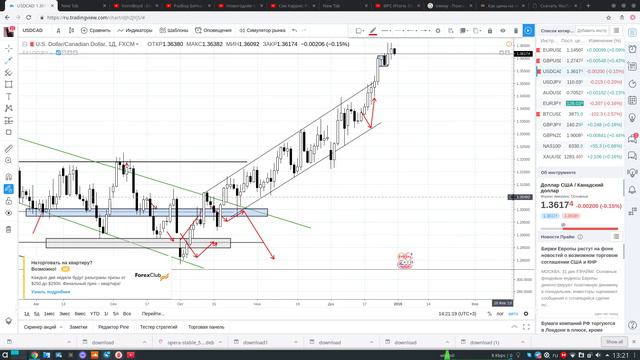The width and height of the screenshot is (640, 360).
Task: Open the Тестер стратегий tab
Action: pyautogui.click(x=158, y=327)
